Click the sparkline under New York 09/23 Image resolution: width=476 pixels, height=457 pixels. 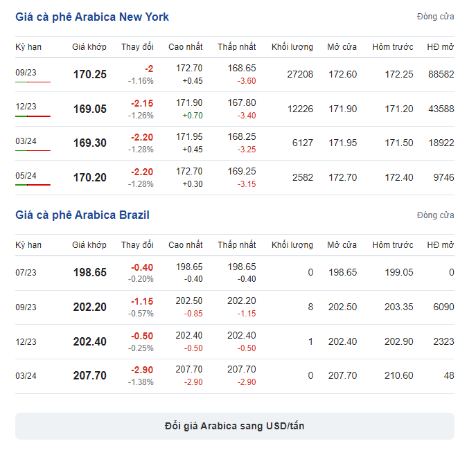33,82
